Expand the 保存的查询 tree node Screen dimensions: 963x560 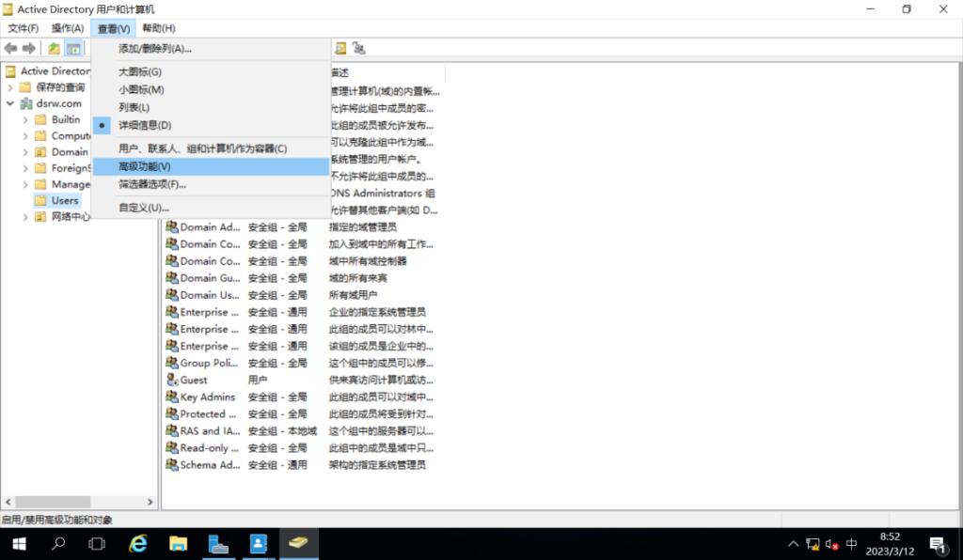click(9, 87)
